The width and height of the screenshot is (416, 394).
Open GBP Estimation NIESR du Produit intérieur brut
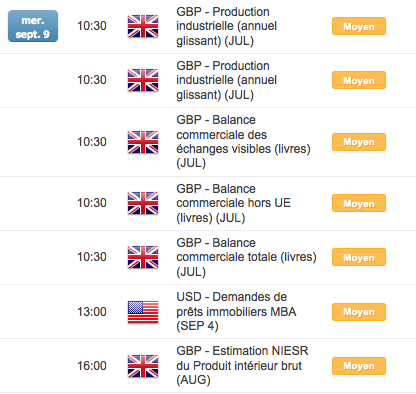[242, 365]
